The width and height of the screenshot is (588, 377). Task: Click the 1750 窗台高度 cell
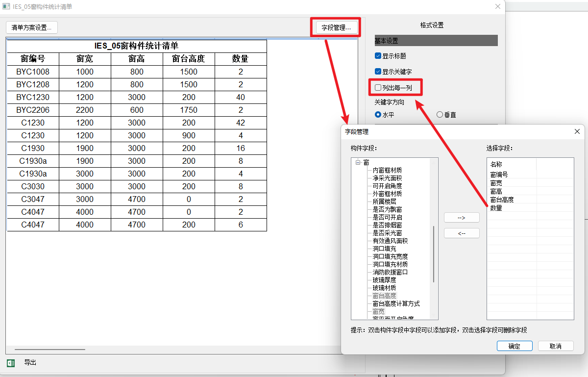point(189,110)
